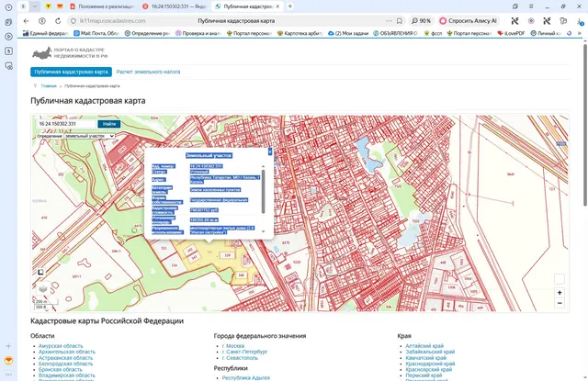588x381 pixels.
Task: Open browser hamburger menu icon
Action: coord(531,6)
